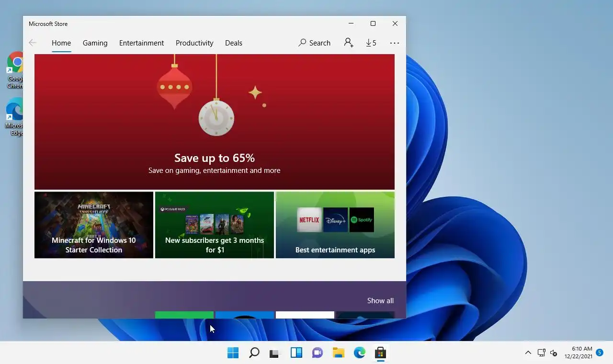Open the Save up to 65% banner
Viewport: 613px width, 364px height.
pyautogui.click(x=215, y=122)
